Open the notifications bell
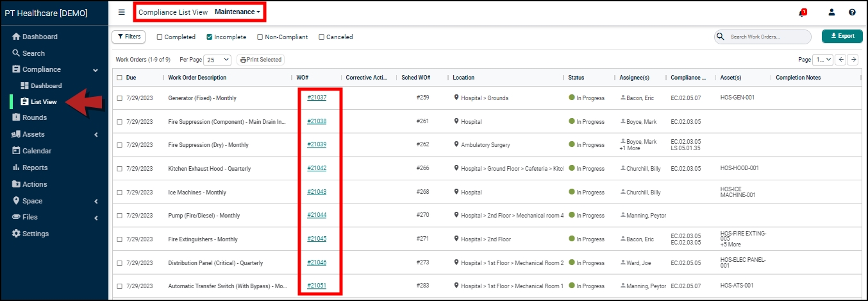Viewport: 868px width, 301px height. coord(803,12)
